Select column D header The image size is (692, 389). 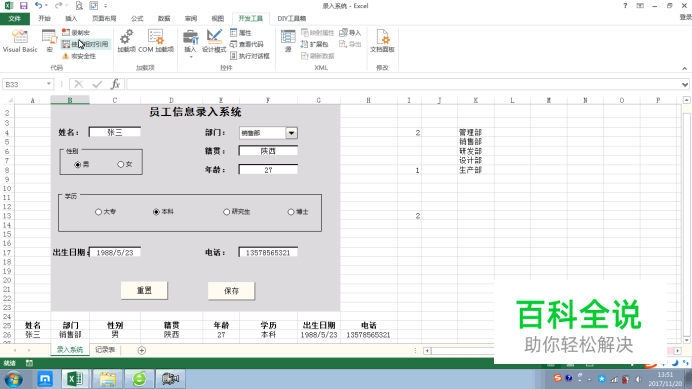(172, 101)
